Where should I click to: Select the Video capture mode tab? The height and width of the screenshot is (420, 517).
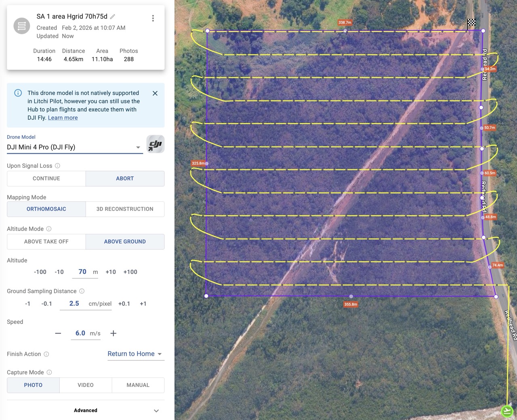(x=86, y=385)
